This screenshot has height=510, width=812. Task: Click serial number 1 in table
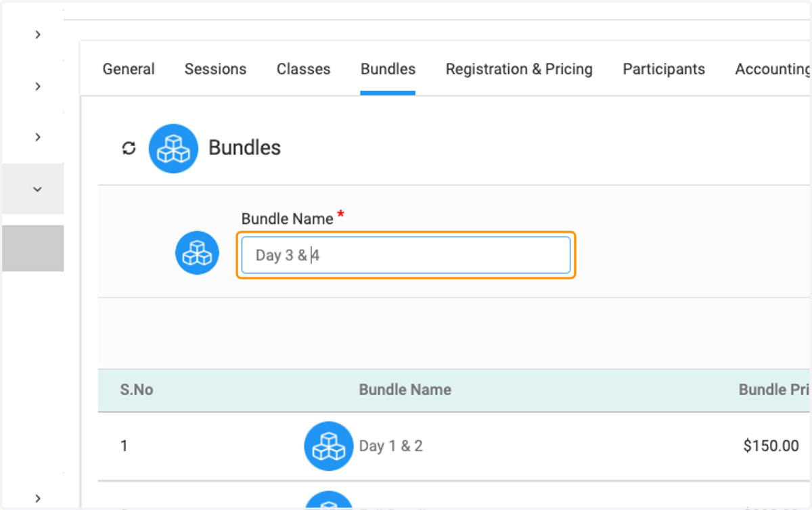coord(124,446)
